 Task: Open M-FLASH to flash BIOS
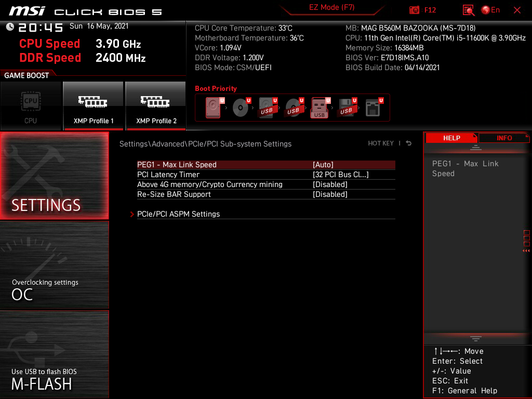coord(54,354)
